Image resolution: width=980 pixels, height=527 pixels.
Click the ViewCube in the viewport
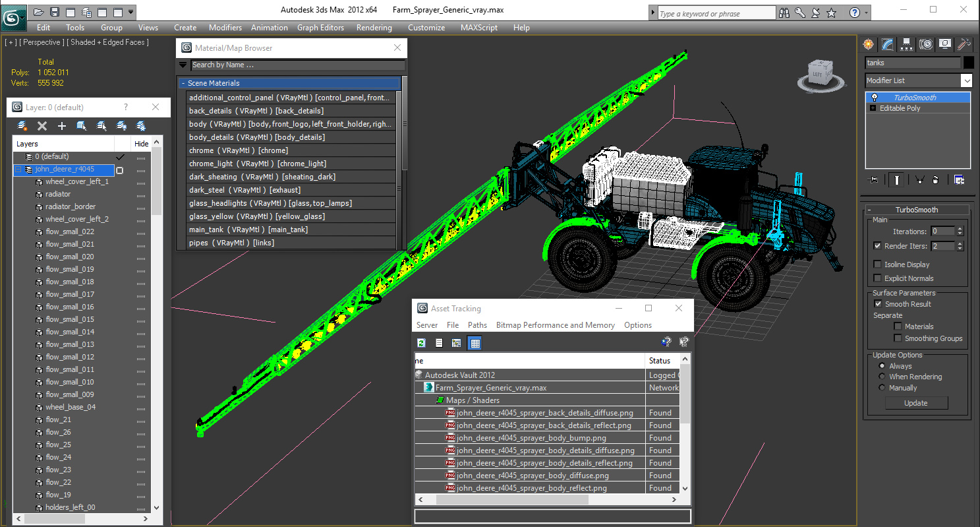pyautogui.click(x=821, y=74)
